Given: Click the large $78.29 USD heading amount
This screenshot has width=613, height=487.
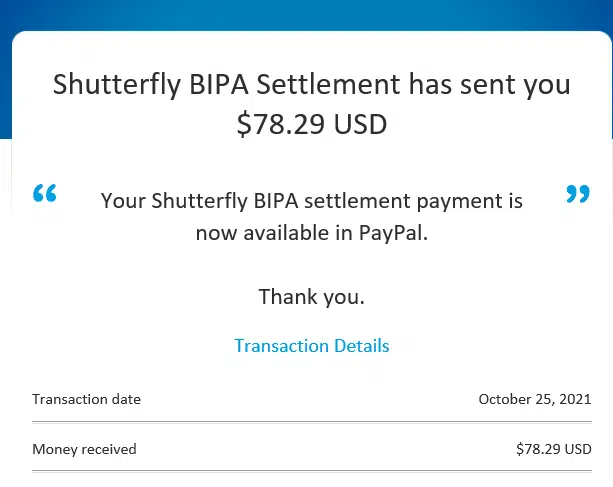Looking at the screenshot, I should click(x=311, y=125).
